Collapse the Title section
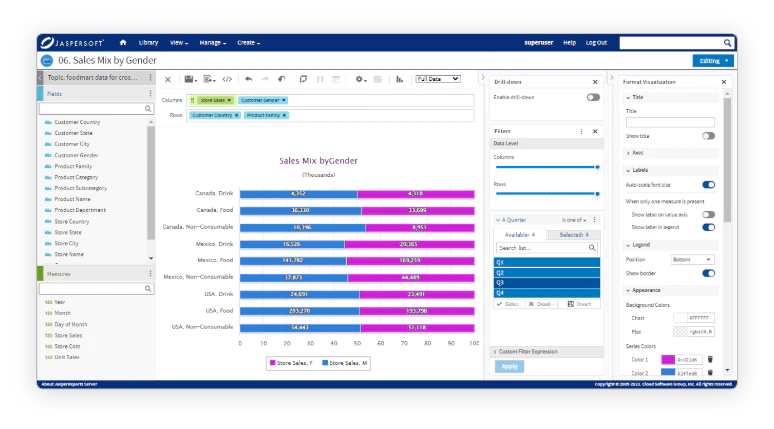 pyautogui.click(x=628, y=98)
